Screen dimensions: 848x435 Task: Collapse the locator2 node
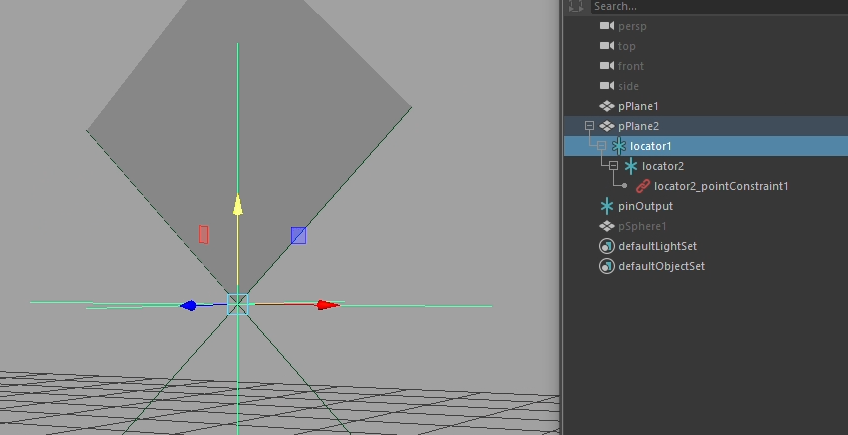[x=613, y=166]
